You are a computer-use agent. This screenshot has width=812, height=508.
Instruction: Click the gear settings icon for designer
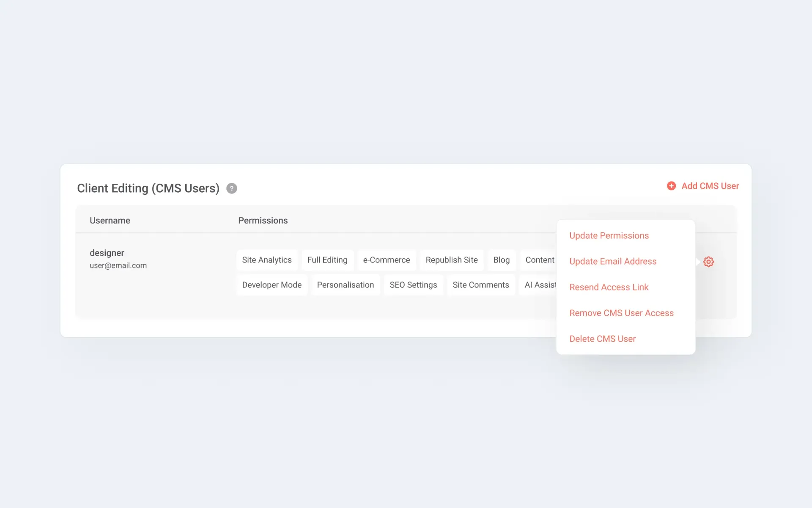coord(708,262)
